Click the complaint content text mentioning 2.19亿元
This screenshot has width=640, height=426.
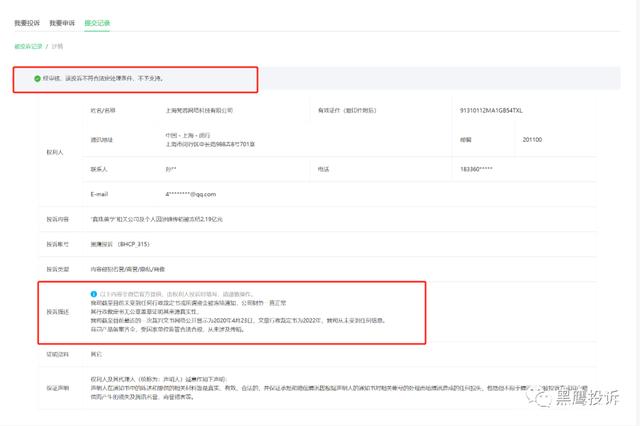(157, 220)
